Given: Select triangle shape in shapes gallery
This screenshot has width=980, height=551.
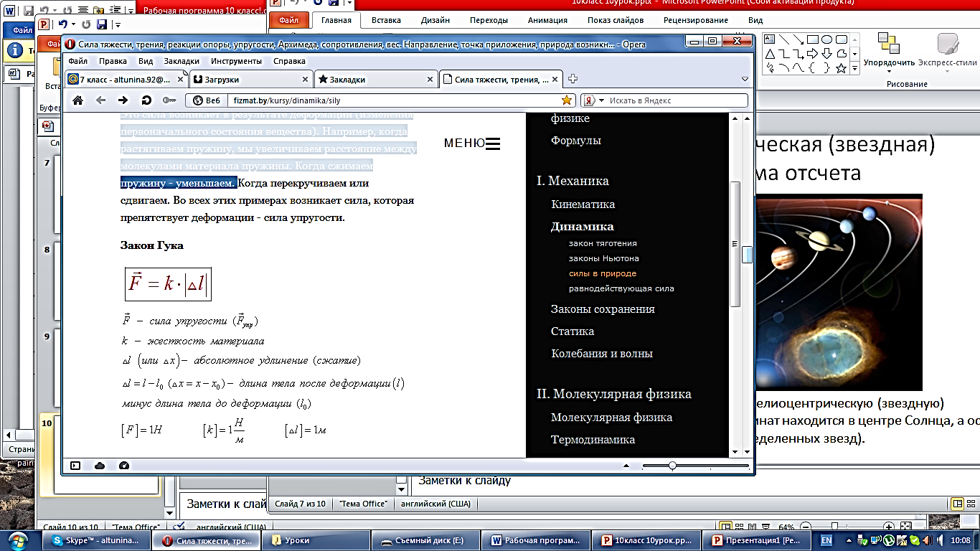Looking at the screenshot, I should point(771,54).
